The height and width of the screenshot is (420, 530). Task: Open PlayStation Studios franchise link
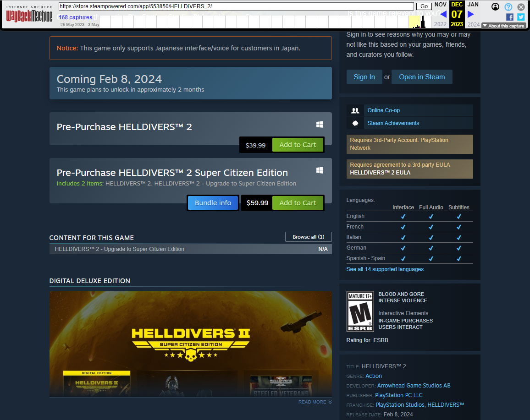pos(400,405)
